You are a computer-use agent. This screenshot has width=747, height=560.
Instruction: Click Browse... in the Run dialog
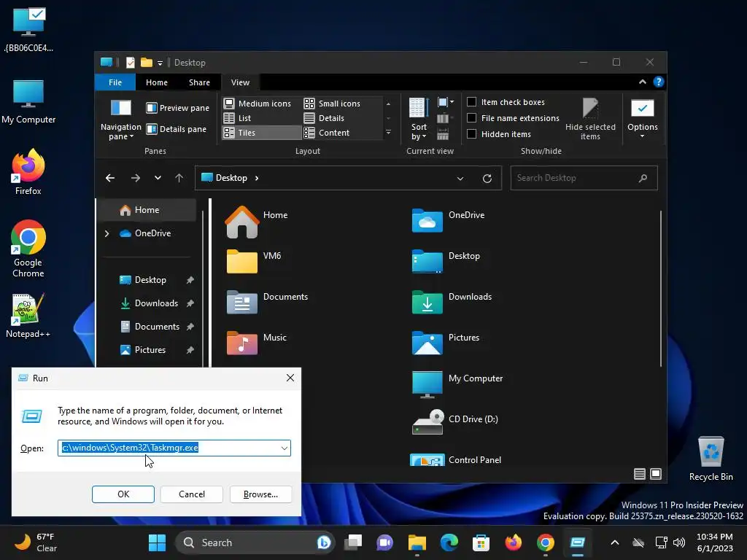[x=260, y=494]
